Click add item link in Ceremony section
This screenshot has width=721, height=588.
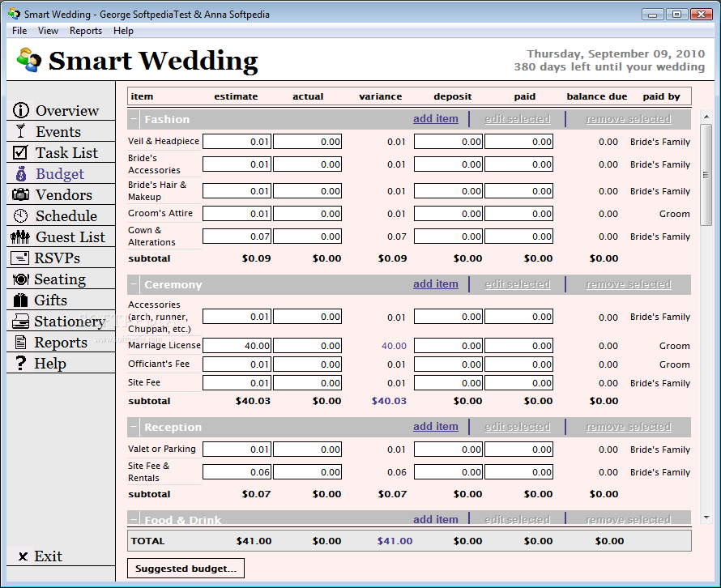coord(435,284)
